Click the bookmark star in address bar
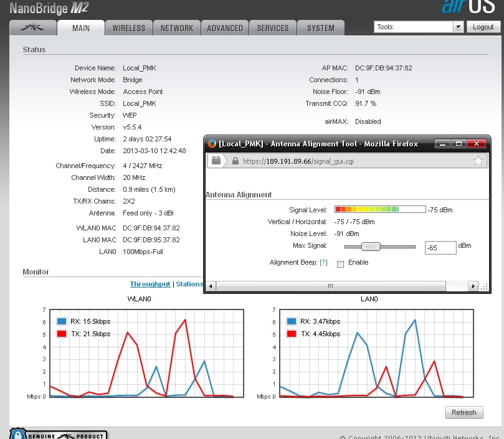This screenshot has width=504, height=439. [x=478, y=161]
